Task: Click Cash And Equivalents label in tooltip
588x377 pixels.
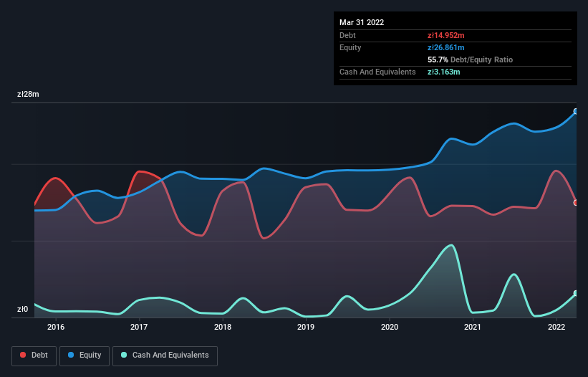Action: click(377, 72)
